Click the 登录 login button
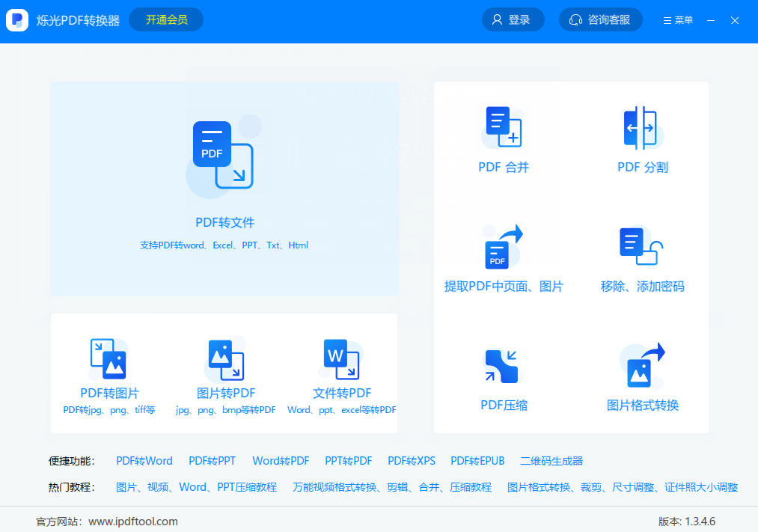758x532 pixels. (x=513, y=20)
